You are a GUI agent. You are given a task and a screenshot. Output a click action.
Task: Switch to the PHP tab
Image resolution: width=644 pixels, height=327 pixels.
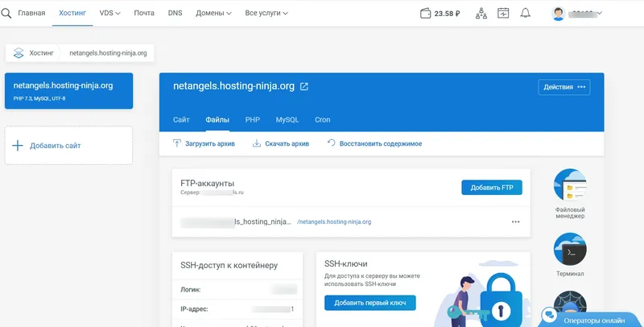click(253, 120)
